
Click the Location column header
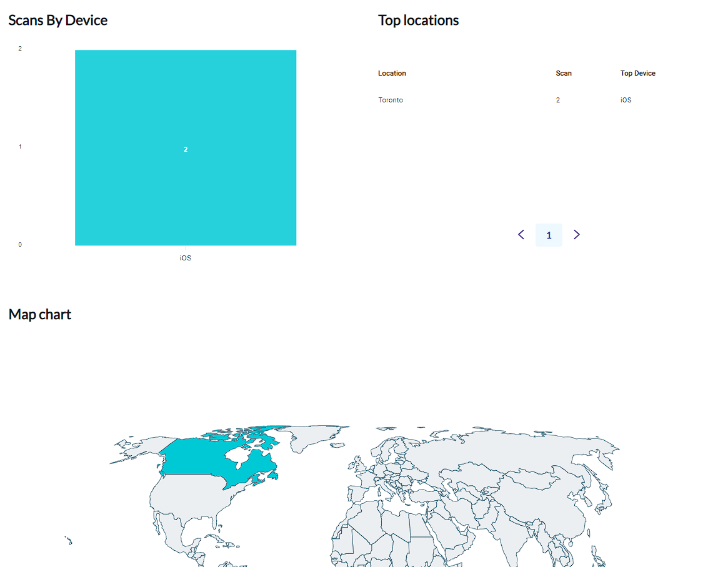pyautogui.click(x=392, y=73)
